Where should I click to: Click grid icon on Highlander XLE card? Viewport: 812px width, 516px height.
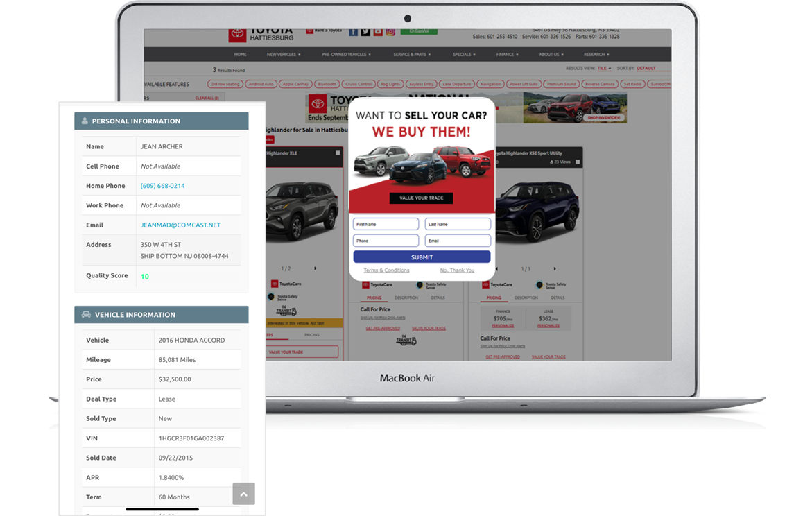pos(338,153)
